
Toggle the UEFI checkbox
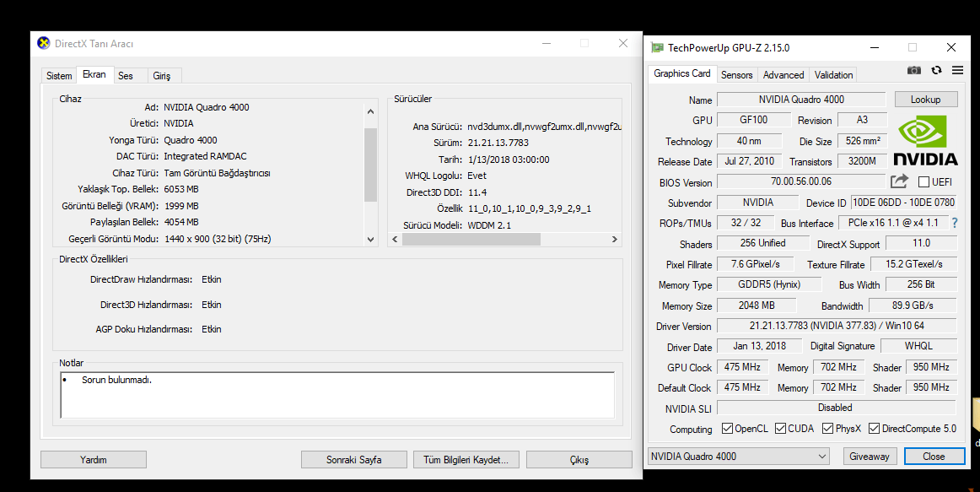(x=923, y=182)
